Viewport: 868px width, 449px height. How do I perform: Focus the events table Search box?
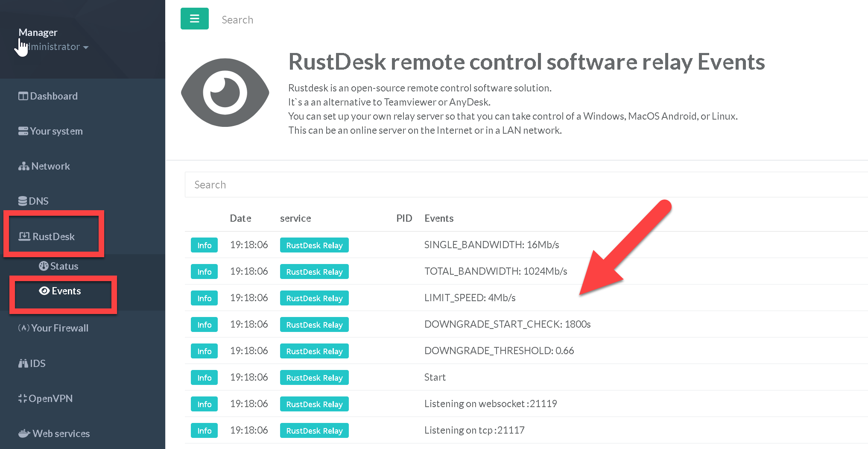[512, 185]
